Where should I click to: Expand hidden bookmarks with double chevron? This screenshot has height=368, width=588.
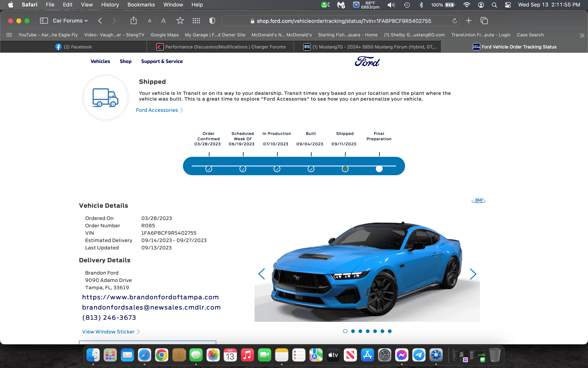(x=582, y=36)
